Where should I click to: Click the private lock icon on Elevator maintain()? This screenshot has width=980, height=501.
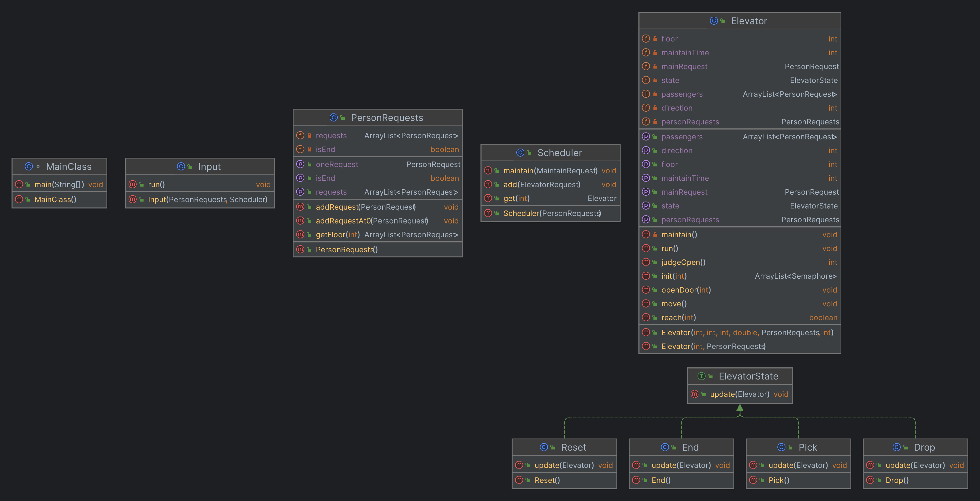(655, 235)
